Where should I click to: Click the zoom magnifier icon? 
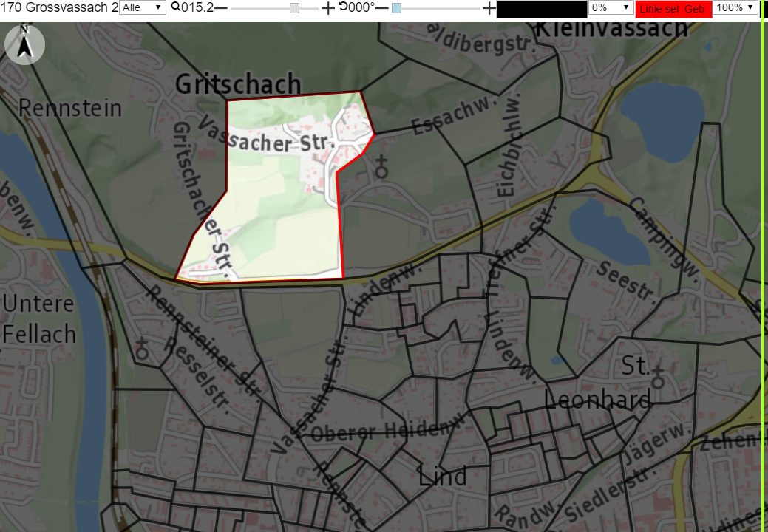[x=176, y=7]
